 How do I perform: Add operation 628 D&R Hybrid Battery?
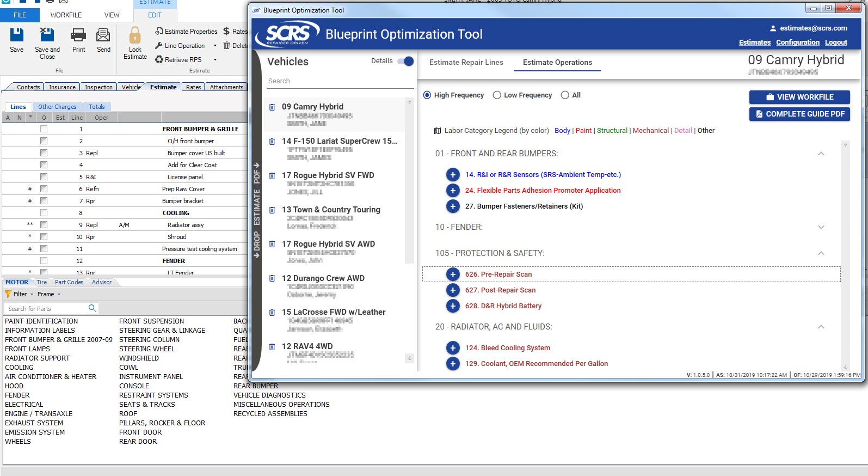(x=453, y=306)
